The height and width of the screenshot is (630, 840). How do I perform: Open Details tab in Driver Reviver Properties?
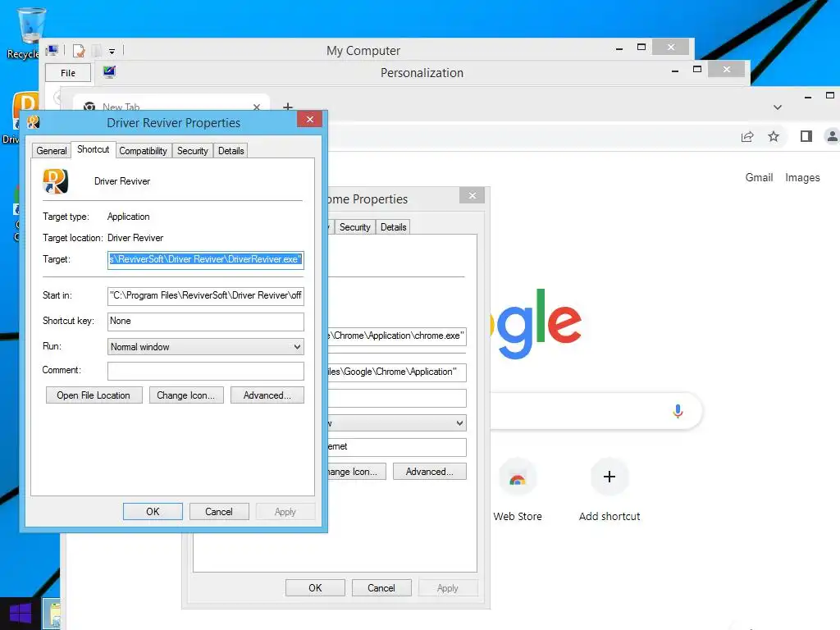tap(231, 151)
